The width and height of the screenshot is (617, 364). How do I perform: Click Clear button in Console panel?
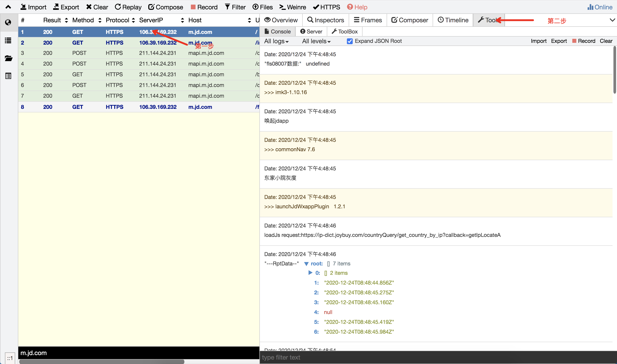pyautogui.click(x=606, y=41)
